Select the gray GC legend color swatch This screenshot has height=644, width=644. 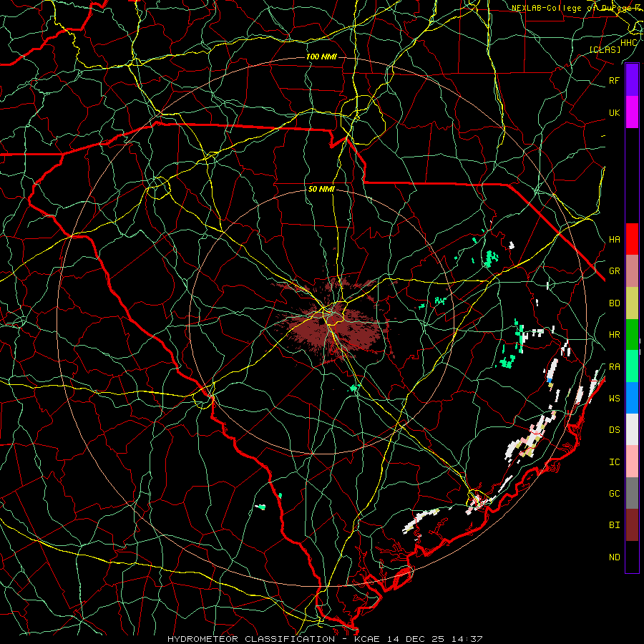pos(632,493)
